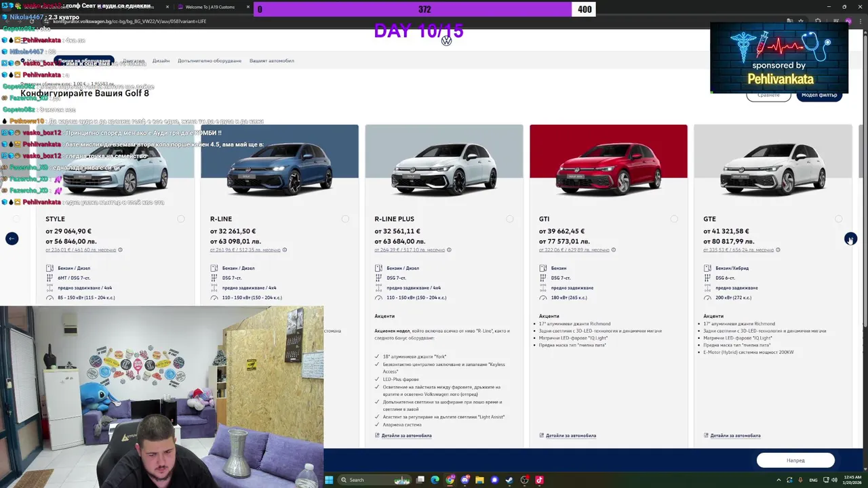Screen dimensions: 868x488
Task: Open Discord from the taskbar
Action: pos(465,480)
